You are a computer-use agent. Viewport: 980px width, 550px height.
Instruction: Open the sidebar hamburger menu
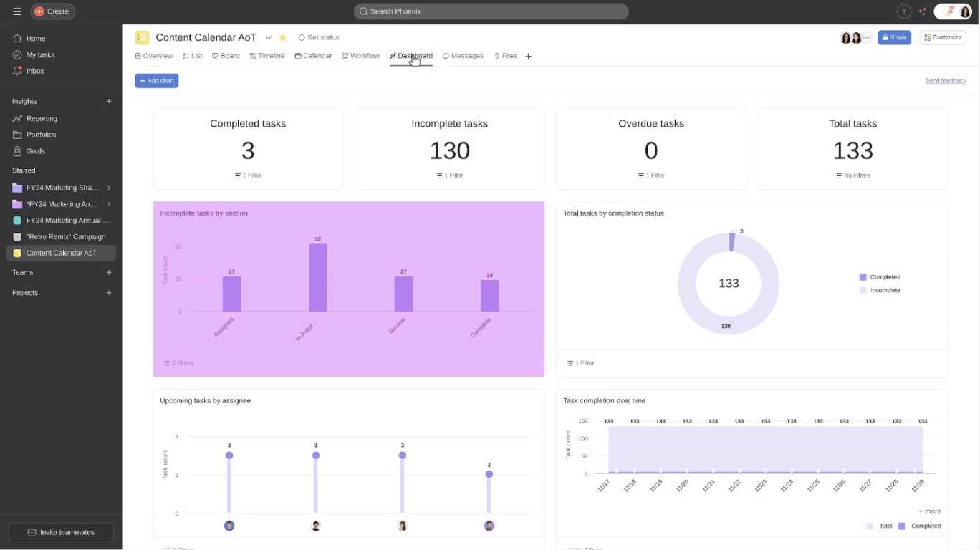[17, 11]
